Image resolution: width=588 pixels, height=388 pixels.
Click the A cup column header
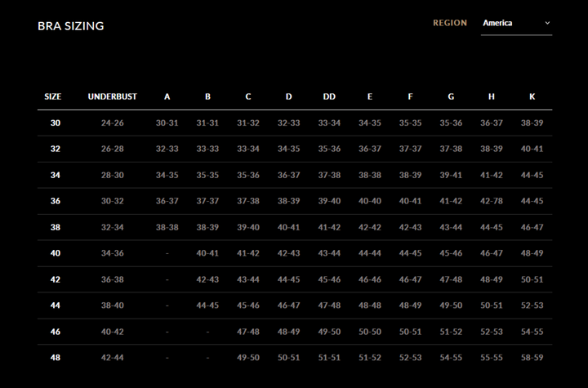[x=167, y=96]
